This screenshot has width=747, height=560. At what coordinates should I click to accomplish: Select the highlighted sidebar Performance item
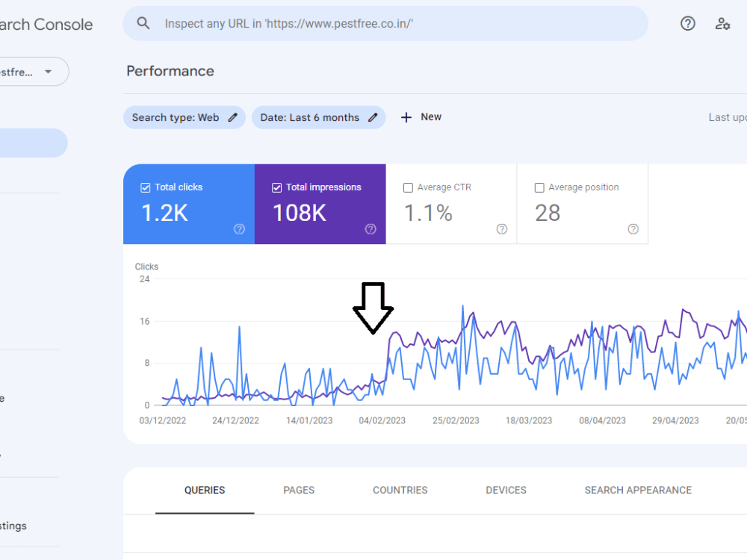point(34,143)
